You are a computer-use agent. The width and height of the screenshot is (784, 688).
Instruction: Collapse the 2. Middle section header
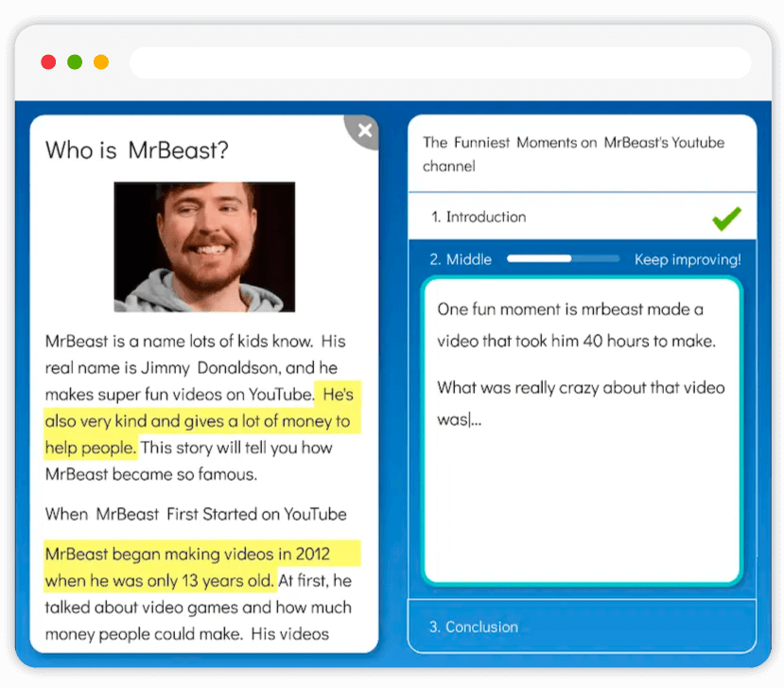(461, 258)
